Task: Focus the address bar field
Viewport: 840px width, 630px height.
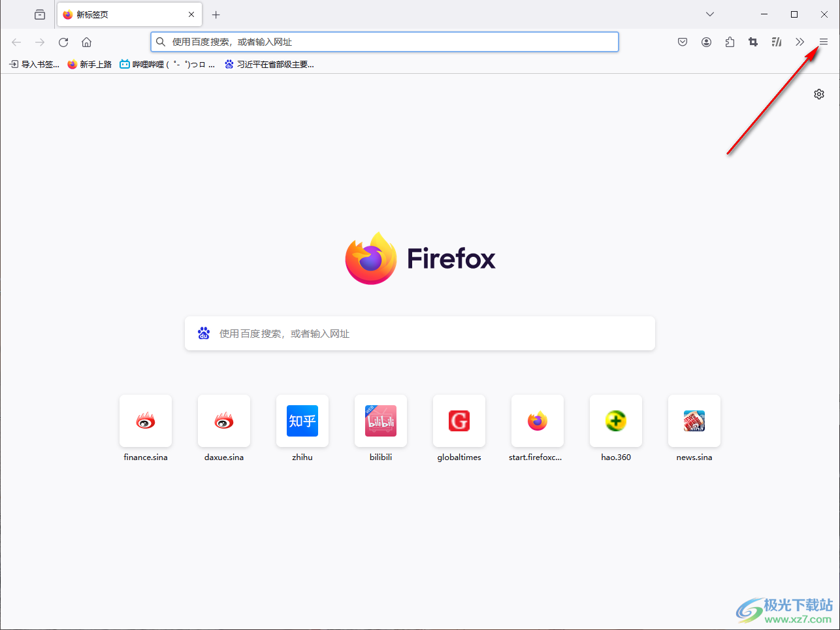Action: click(x=385, y=42)
